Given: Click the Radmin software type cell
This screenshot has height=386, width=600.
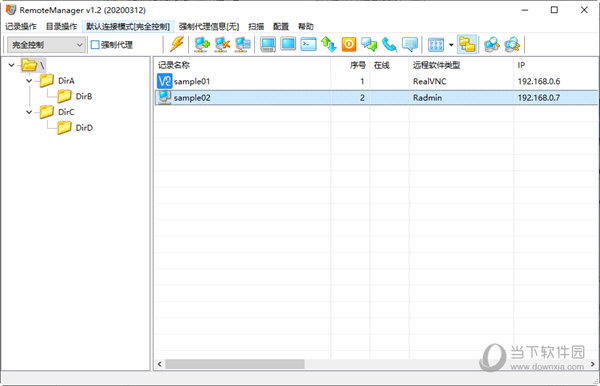Looking at the screenshot, I should pos(427,98).
